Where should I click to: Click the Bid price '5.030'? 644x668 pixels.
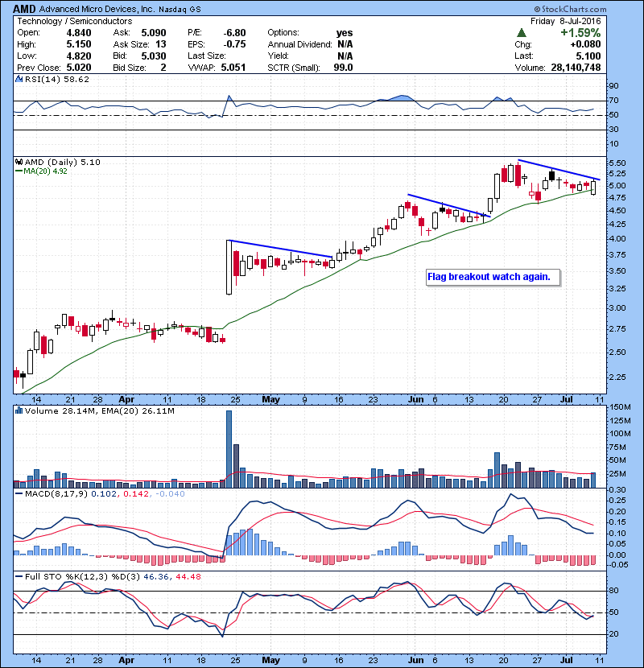pyautogui.click(x=154, y=56)
